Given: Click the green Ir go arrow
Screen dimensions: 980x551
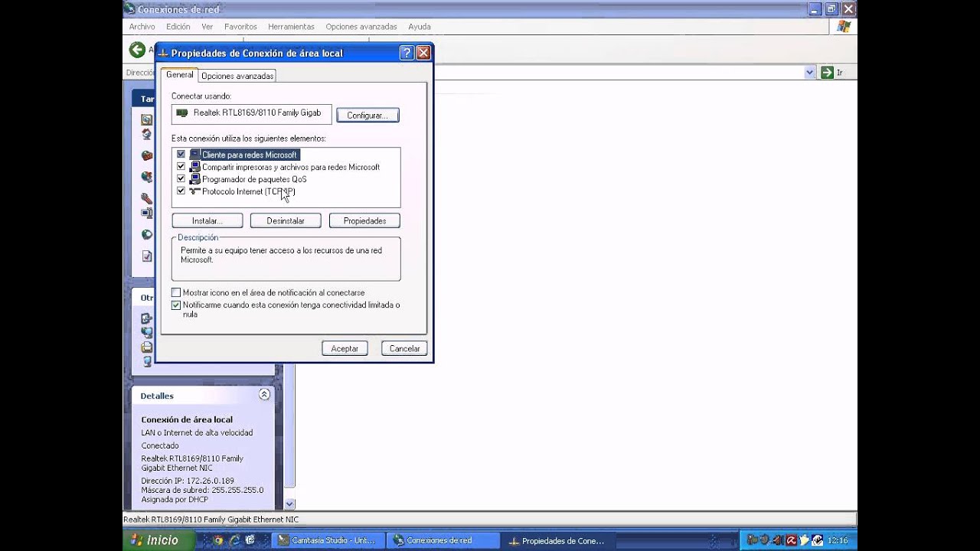Looking at the screenshot, I should coord(827,72).
